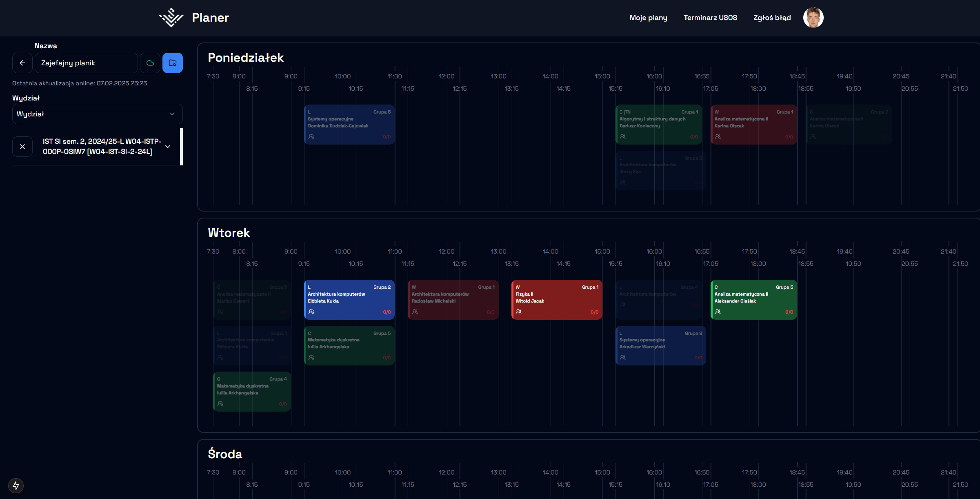980x499 pixels.
Task: Click the blue folder search icon
Action: [173, 63]
